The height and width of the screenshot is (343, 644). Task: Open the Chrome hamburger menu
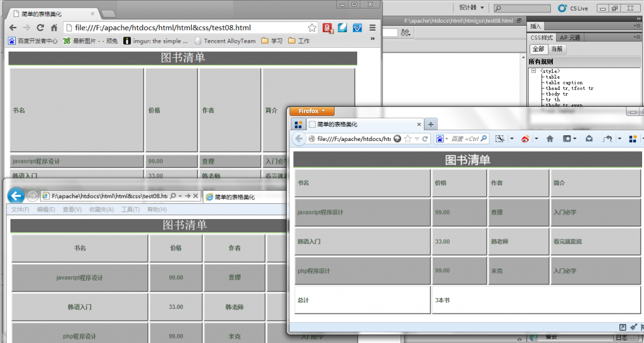coord(372,28)
